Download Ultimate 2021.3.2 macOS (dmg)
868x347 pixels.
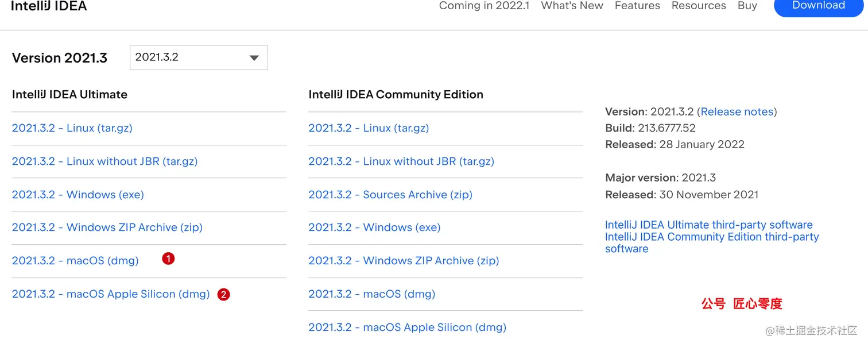click(75, 261)
